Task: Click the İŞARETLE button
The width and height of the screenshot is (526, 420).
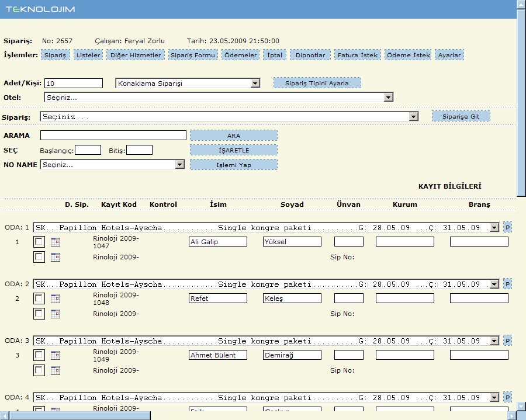Action: pos(234,150)
